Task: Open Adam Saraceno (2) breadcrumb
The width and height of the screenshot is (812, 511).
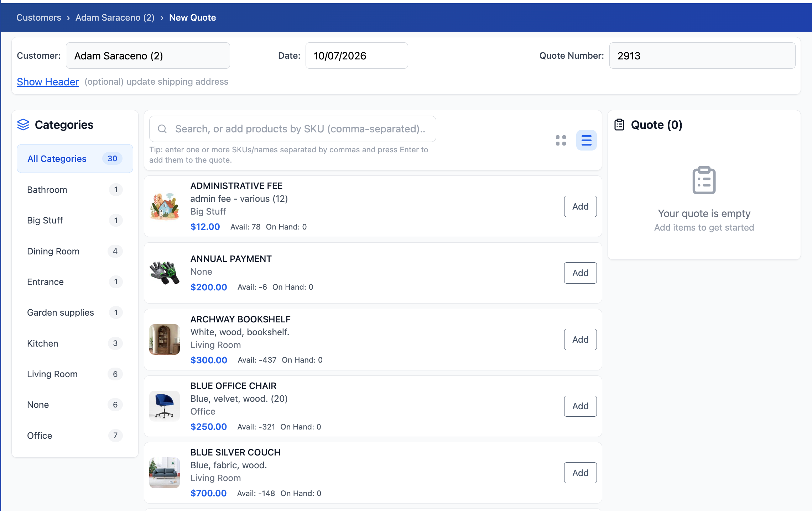Action: pos(115,17)
